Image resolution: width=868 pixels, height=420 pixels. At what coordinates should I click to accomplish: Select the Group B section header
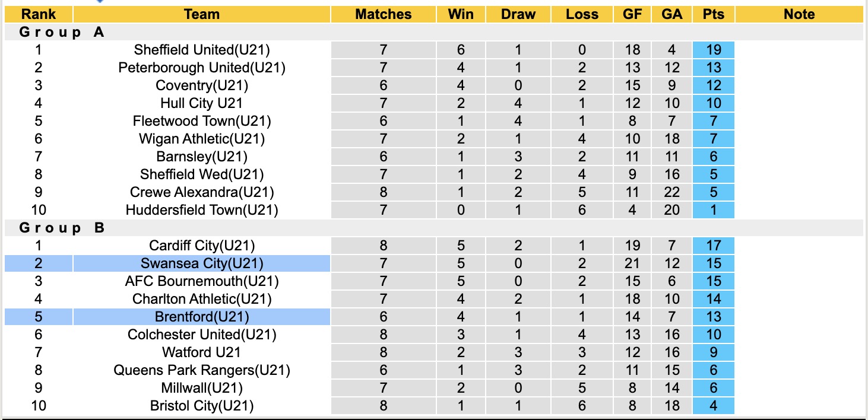coord(62,228)
